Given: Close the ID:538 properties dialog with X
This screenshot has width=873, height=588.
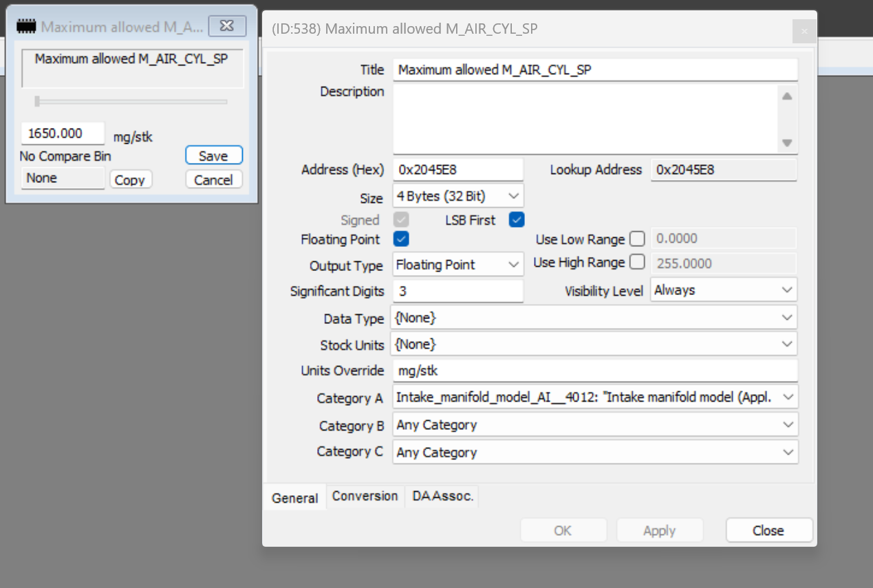Looking at the screenshot, I should [804, 31].
